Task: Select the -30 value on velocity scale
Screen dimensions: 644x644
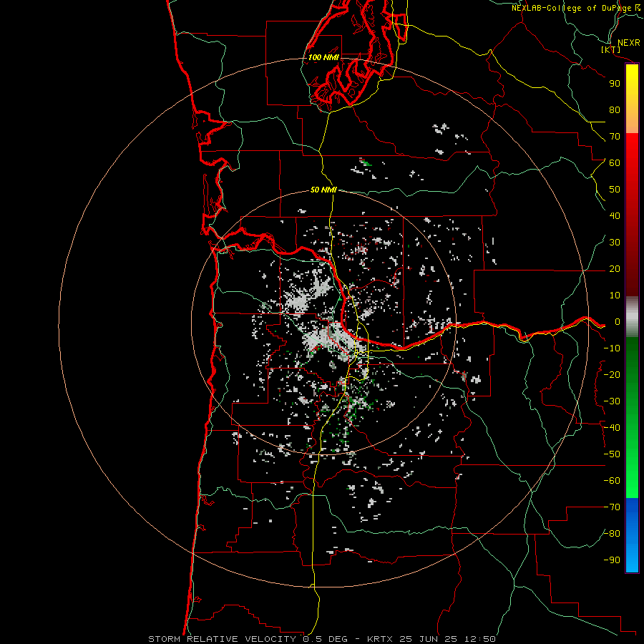Action: pyautogui.click(x=612, y=401)
